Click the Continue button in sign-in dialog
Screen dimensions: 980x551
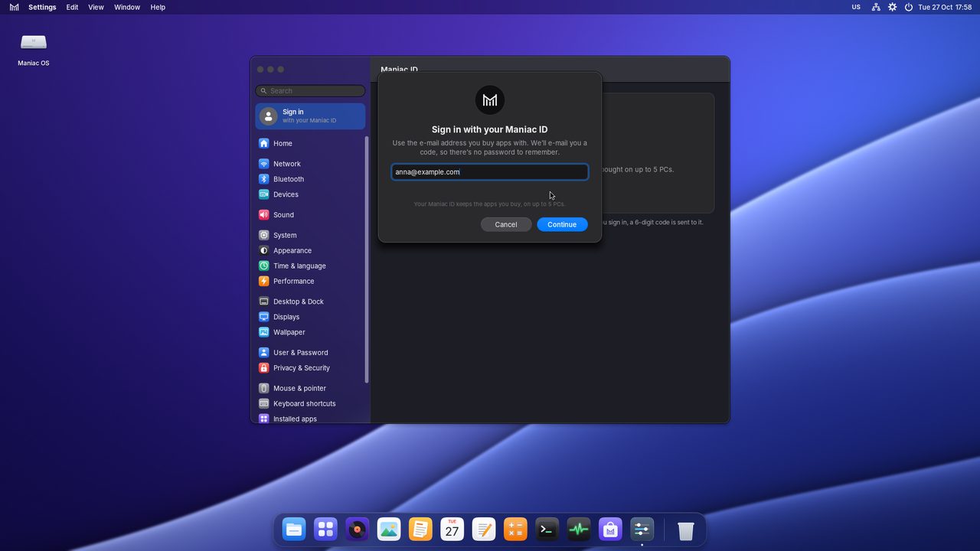[x=562, y=224]
